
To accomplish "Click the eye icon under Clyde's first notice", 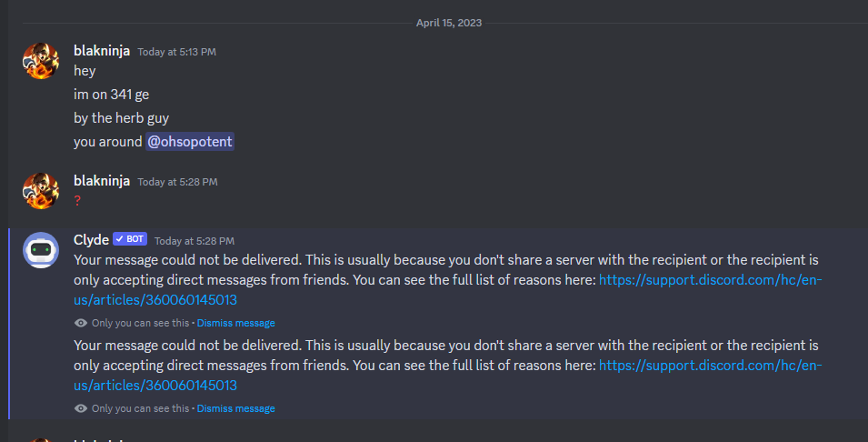I will click(81, 323).
